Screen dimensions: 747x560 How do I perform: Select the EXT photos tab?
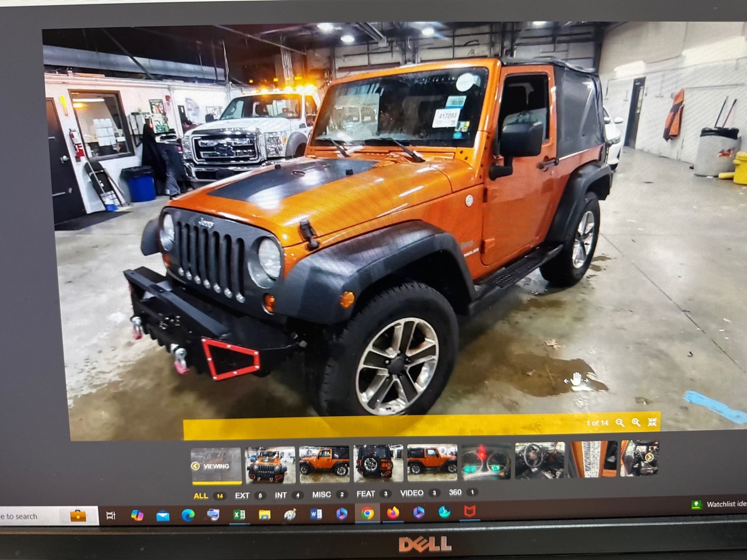249,496
